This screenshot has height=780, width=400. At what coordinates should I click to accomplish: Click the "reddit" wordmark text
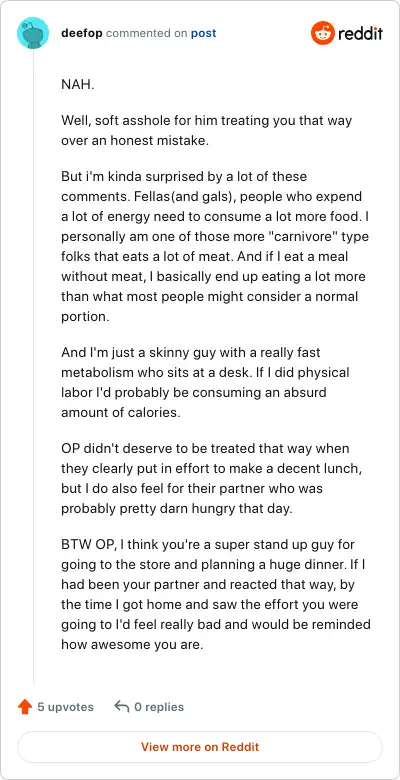361,33
